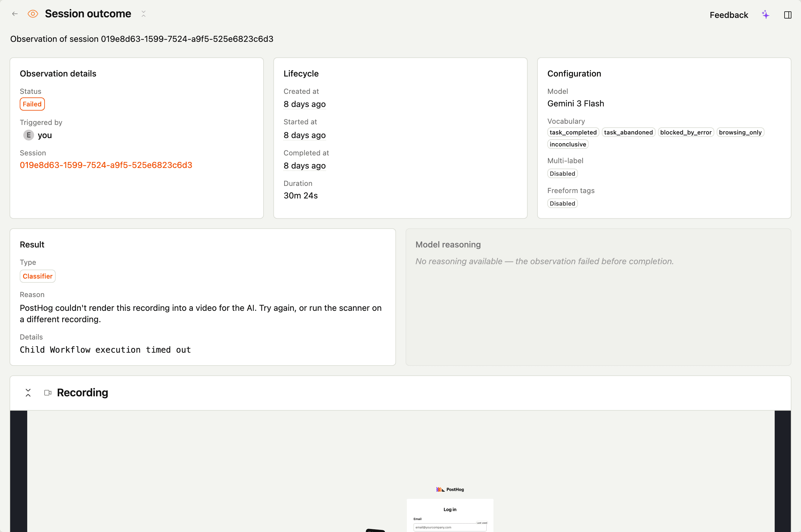Click the task_abandoned vocabulary tag
Screen dimensions: 801x532
pos(628,132)
